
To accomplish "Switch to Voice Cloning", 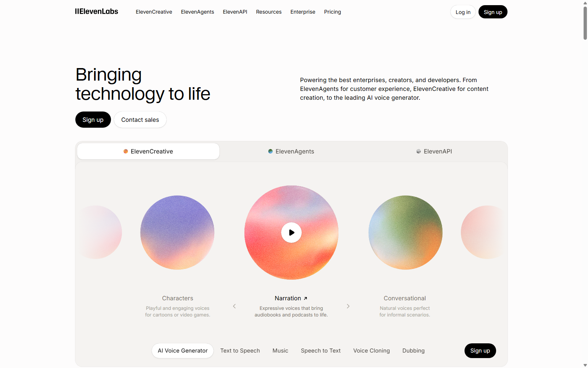I will click(372, 351).
